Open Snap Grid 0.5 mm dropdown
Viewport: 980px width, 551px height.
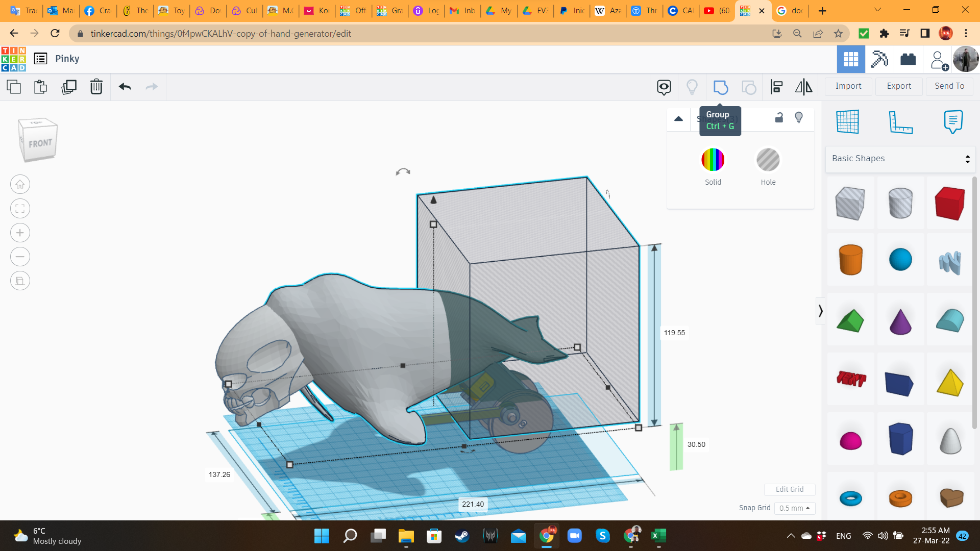(x=794, y=508)
